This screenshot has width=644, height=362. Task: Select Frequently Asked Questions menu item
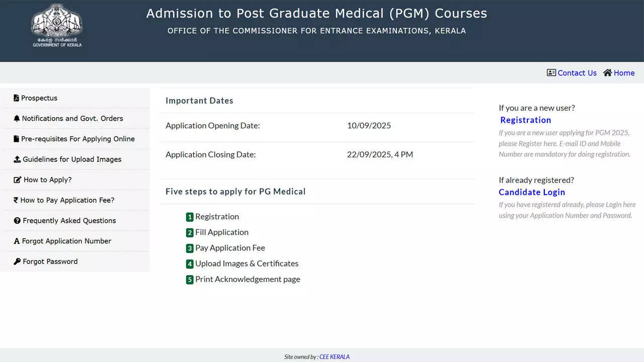[75, 221]
